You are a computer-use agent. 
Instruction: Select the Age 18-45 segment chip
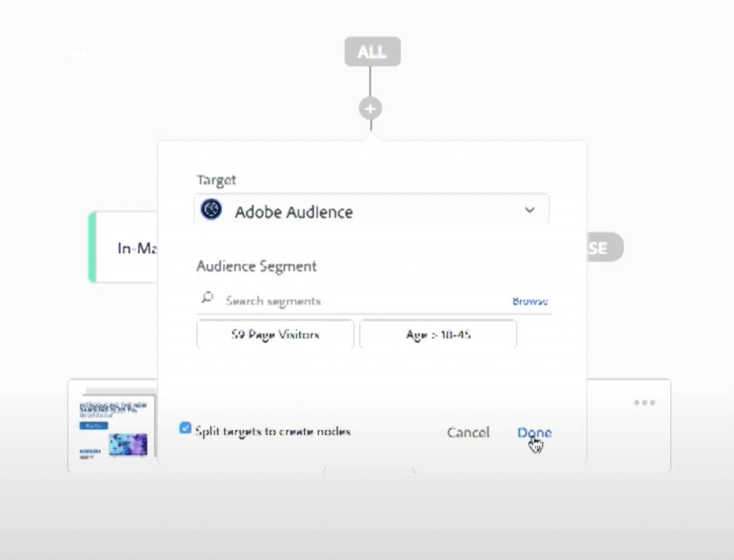click(438, 334)
